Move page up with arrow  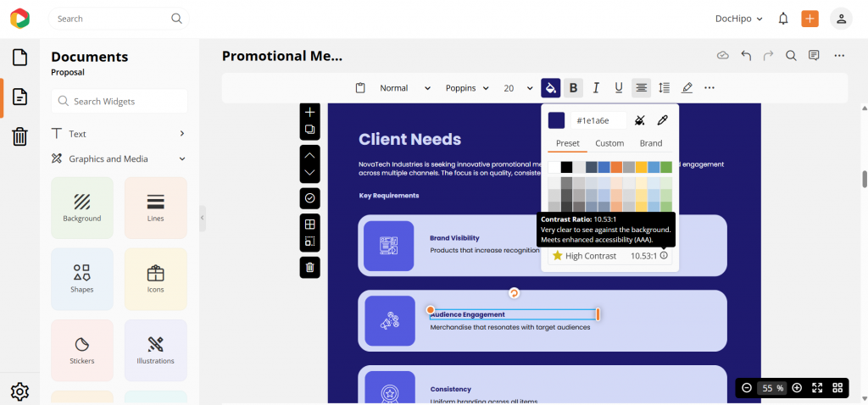(x=310, y=155)
